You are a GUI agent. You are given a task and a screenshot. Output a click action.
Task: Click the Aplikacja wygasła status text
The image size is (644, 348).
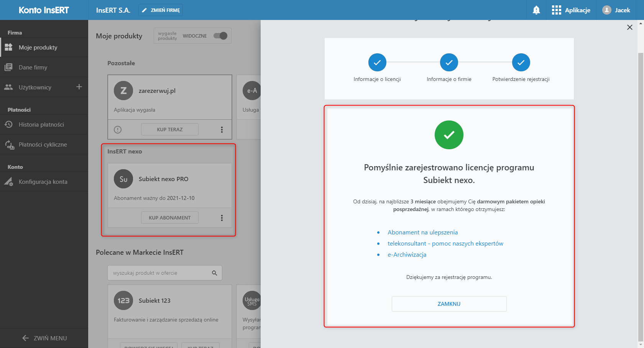[x=135, y=110]
